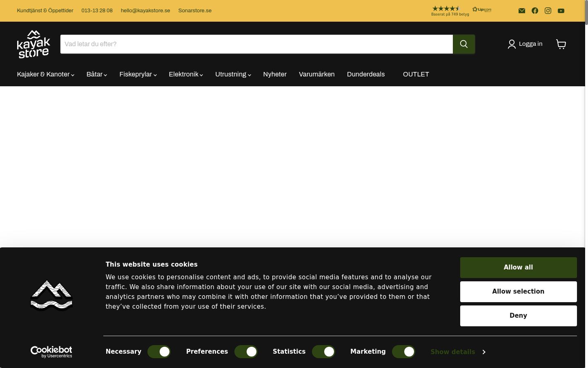The width and height of the screenshot is (588, 368).
Task: Disable the Statistics cookies switch
Action: point(323,352)
